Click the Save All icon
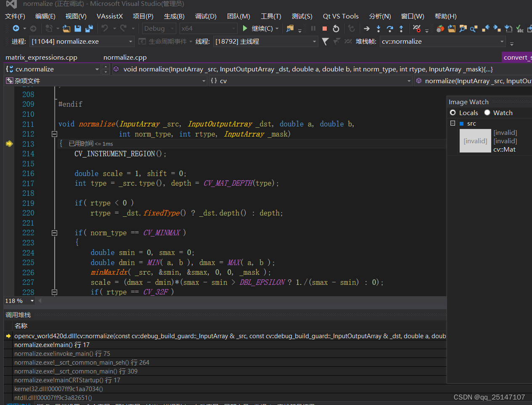This screenshot has height=405, width=532. [x=89, y=29]
